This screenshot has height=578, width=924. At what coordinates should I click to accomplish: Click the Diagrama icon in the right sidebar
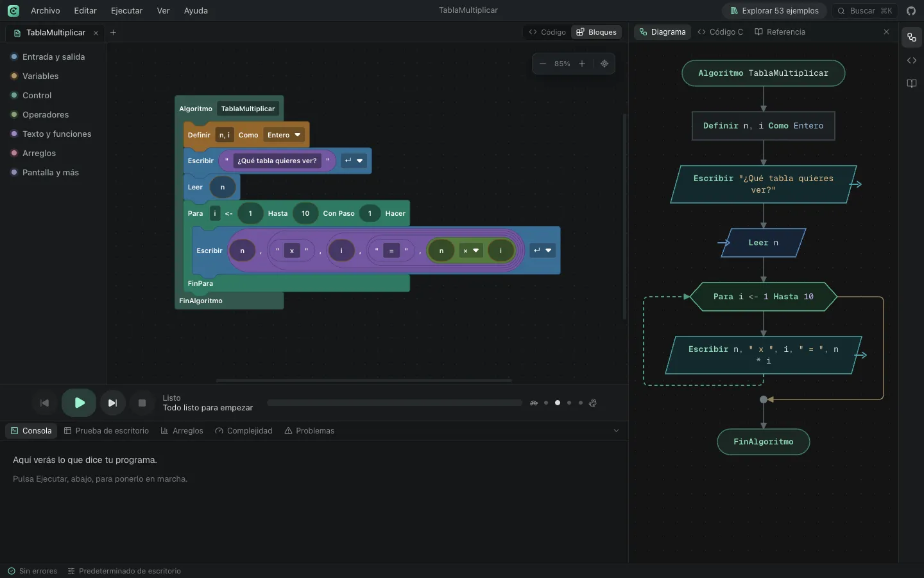coord(912,37)
